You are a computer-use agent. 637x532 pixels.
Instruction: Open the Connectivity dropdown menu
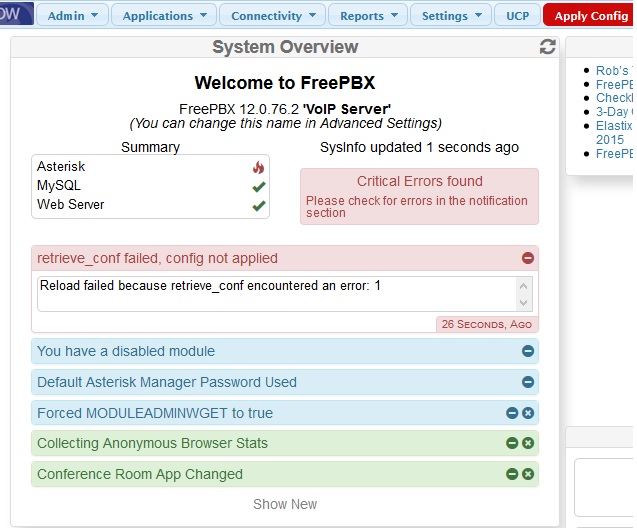tap(273, 15)
